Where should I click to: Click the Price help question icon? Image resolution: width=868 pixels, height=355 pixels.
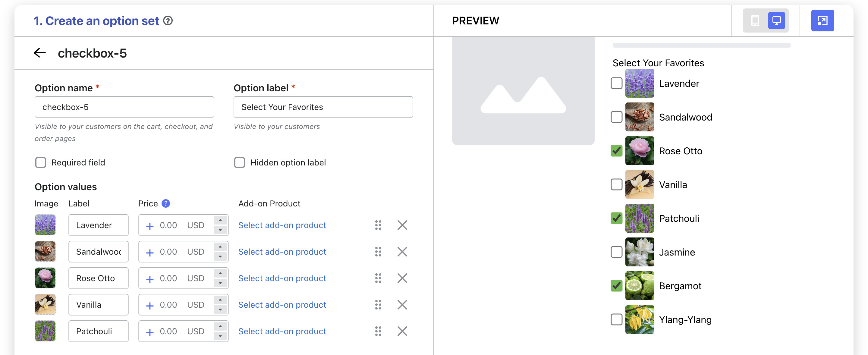[x=166, y=203]
